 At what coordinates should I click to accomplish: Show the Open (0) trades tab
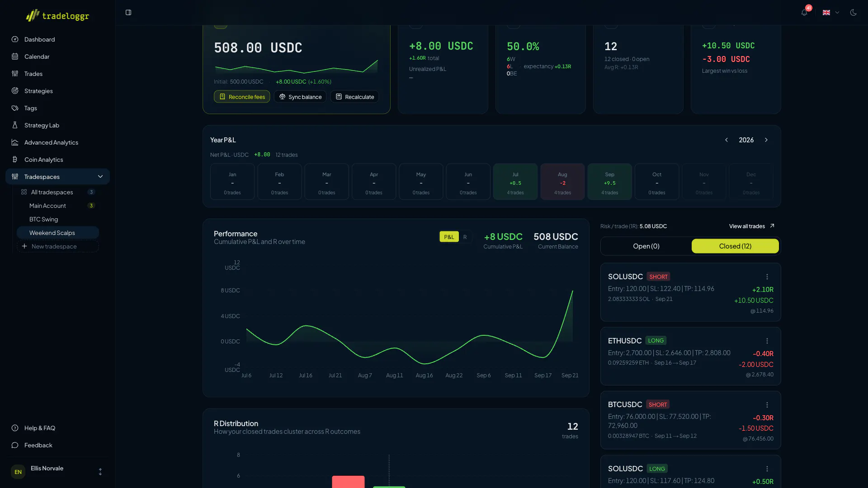click(x=646, y=246)
